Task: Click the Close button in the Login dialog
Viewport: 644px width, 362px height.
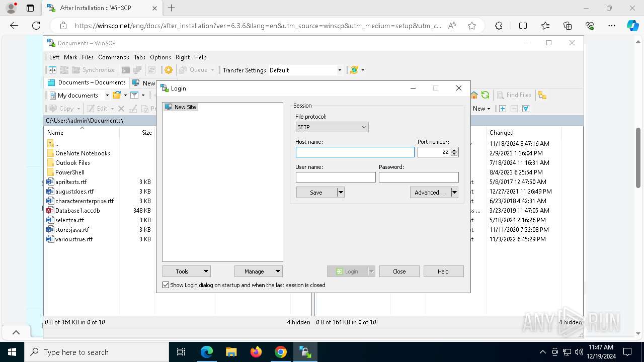Action: [x=399, y=271]
